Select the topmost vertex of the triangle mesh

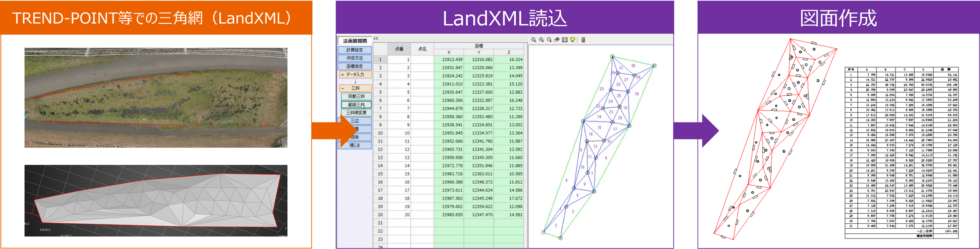coord(613,57)
